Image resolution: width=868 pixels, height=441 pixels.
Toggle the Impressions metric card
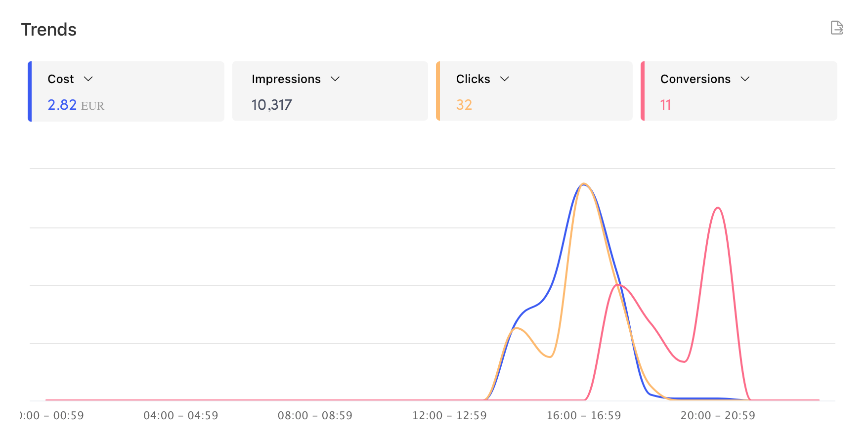pos(330,91)
